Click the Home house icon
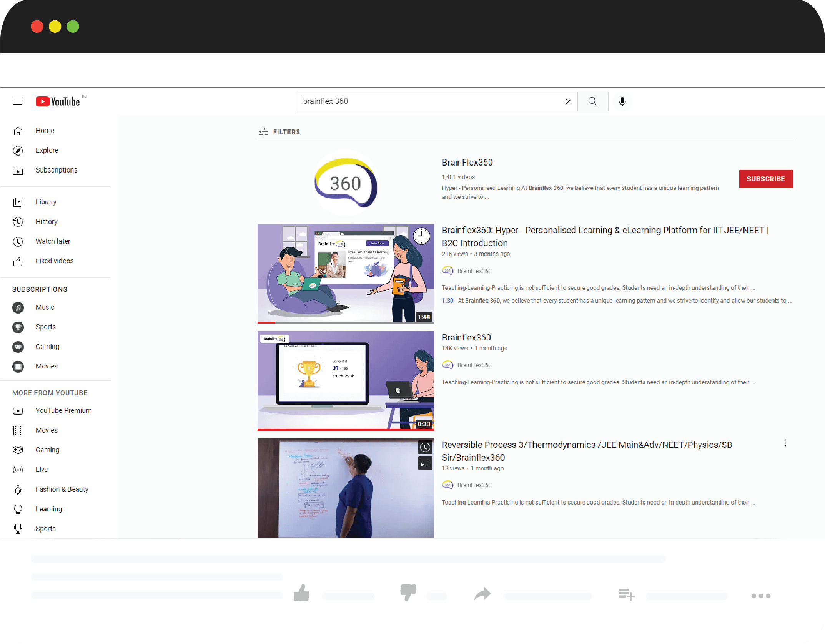The image size is (825, 644). 18,131
